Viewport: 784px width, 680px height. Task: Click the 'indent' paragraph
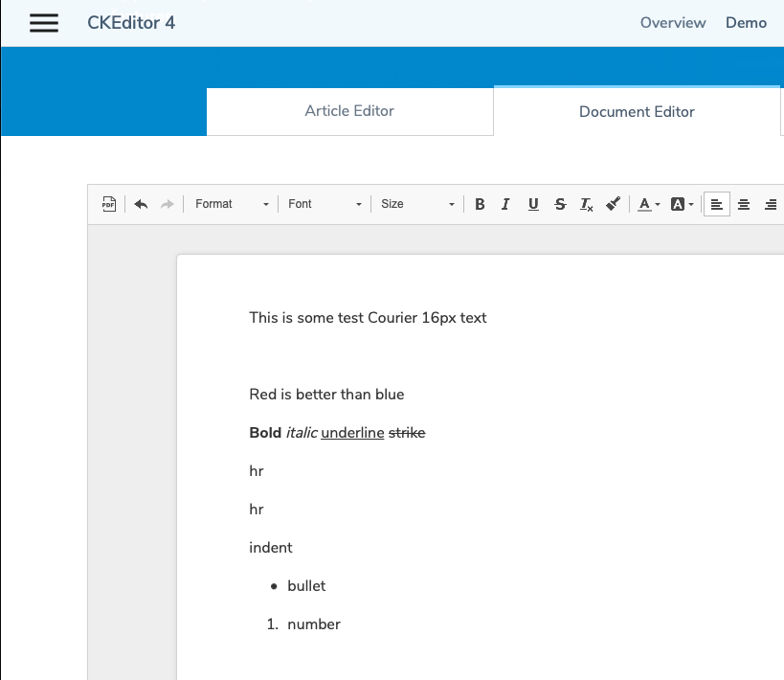click(x=271, y=548)
